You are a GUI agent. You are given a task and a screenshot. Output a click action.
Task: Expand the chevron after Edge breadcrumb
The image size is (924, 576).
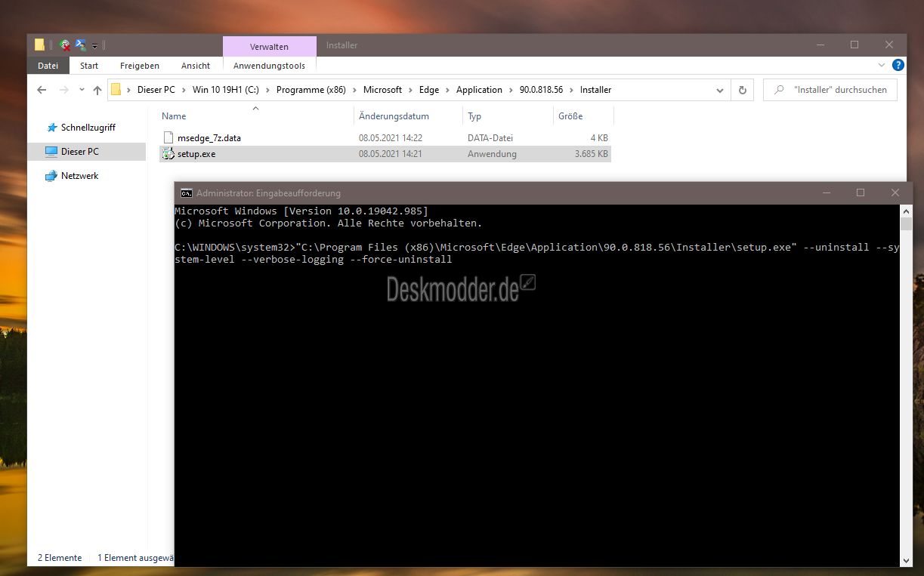448,90
